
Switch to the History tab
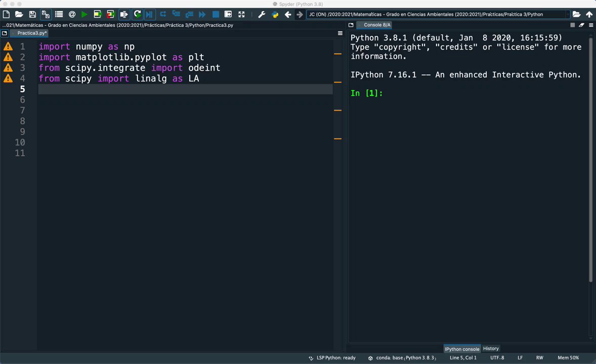[x=491, y=348]
